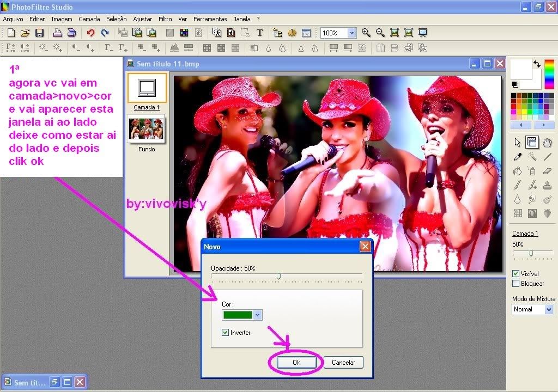558x392 pixels.
Task: Open the Filtro menu
Action: tap(165, 19)
